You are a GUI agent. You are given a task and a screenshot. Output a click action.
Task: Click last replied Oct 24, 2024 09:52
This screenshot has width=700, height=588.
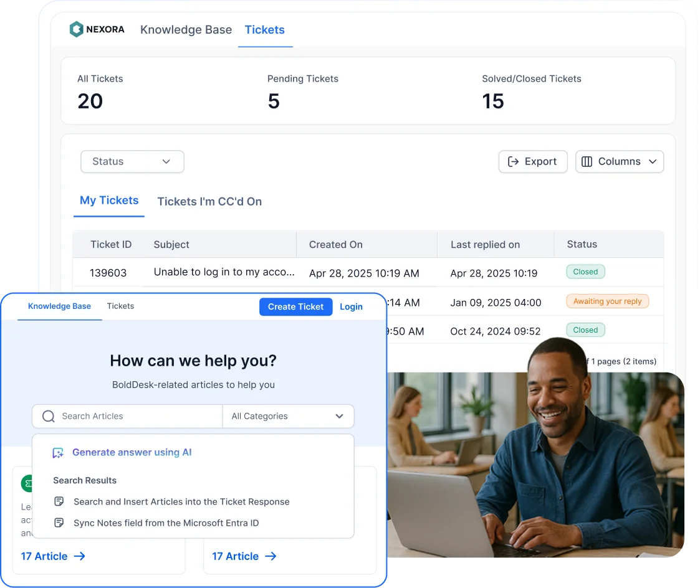[495, 331]
